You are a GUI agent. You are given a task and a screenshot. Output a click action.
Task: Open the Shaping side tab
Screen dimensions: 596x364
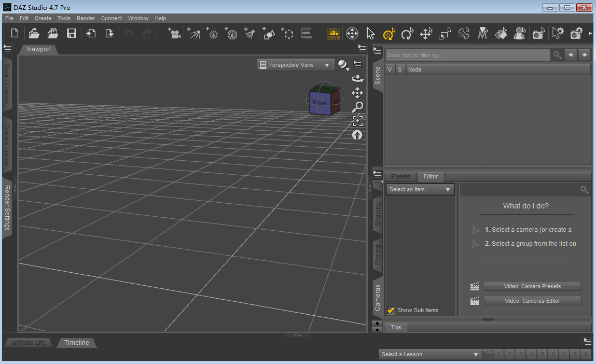click(x=378, y=214)
